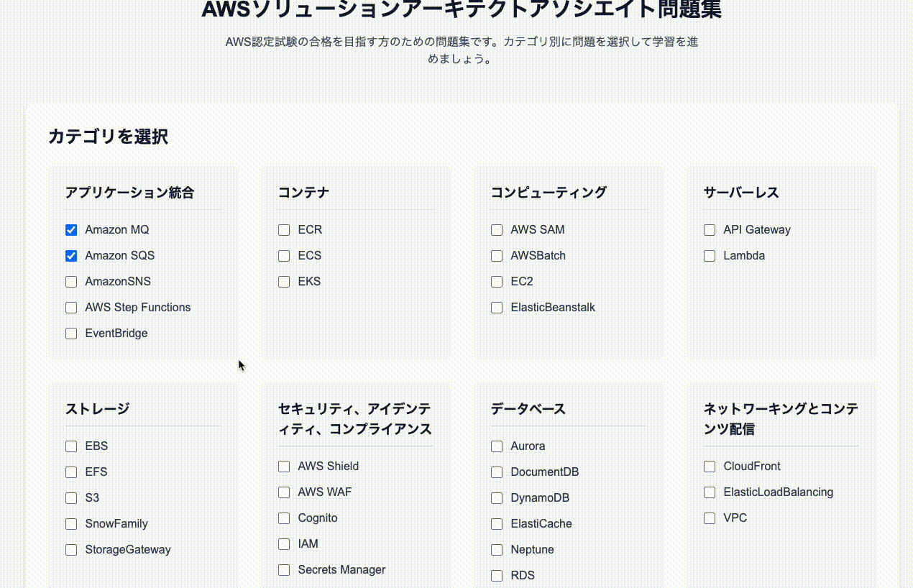Click the サーバーレス category heading
The width and height of the screenshot is (913, 588).
(x=741, y=193)
